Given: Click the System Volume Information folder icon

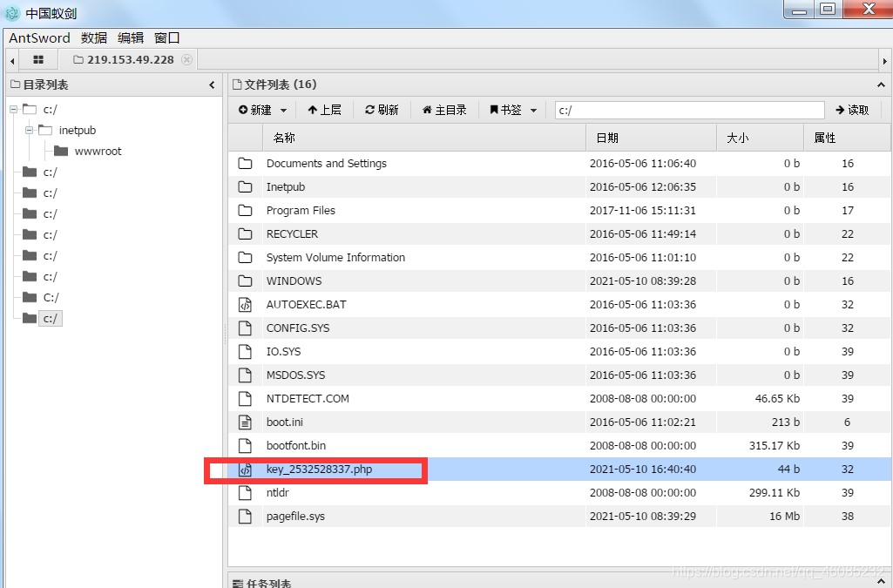Looking at the screenshot, I should (245, 257).
